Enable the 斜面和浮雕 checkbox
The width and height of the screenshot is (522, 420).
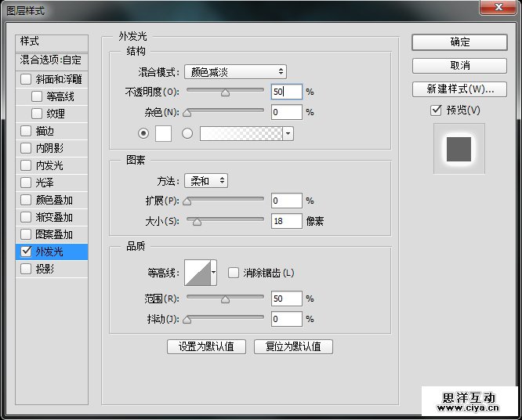[26, 79]
